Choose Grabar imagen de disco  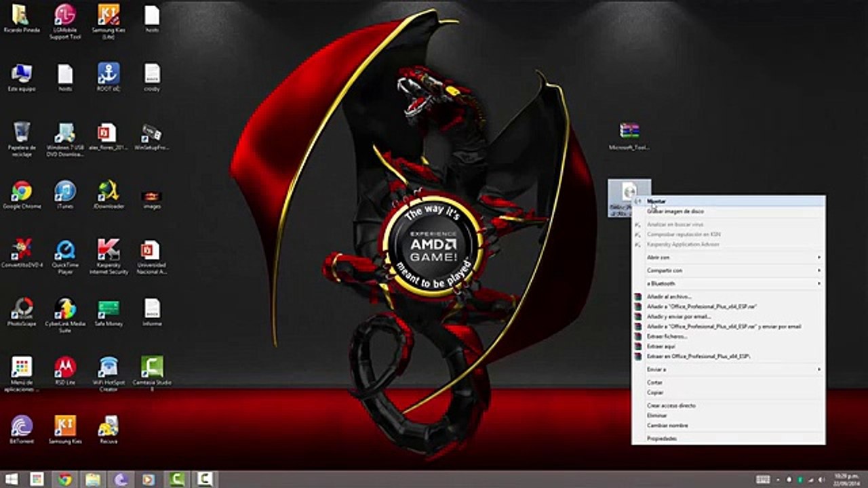point(728,211)
